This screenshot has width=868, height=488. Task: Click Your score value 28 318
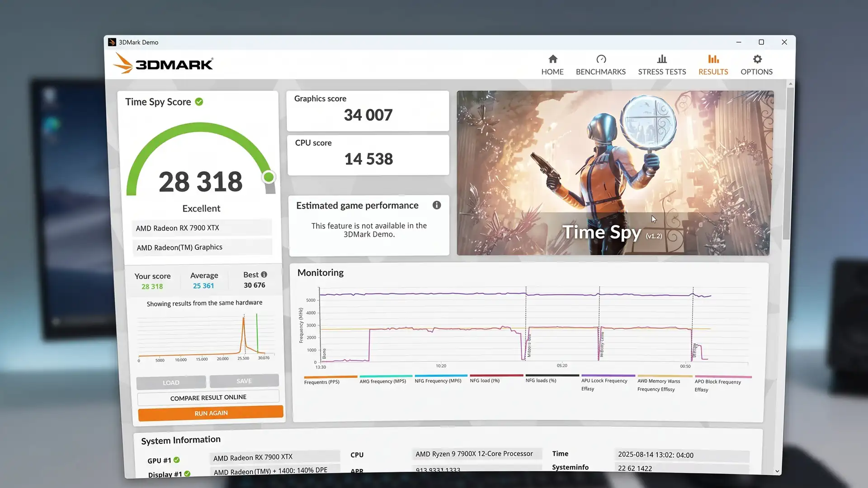click(152, 286)
